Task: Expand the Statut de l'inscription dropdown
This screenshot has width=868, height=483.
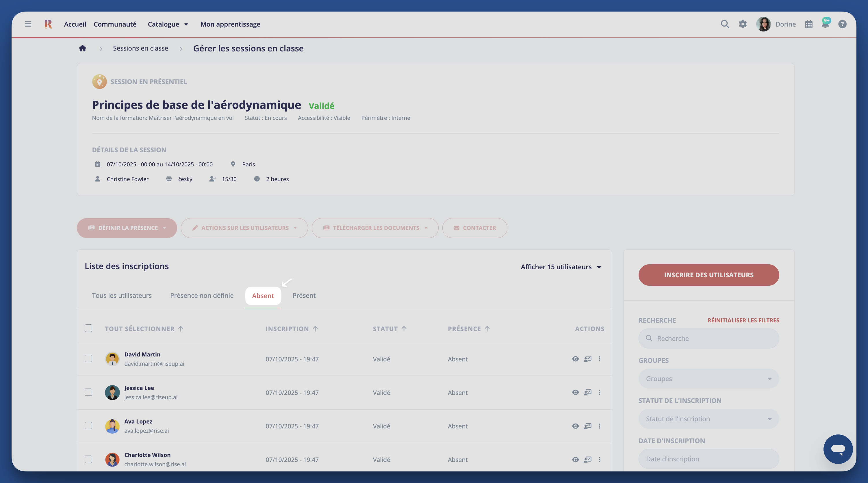Action: 708,419
